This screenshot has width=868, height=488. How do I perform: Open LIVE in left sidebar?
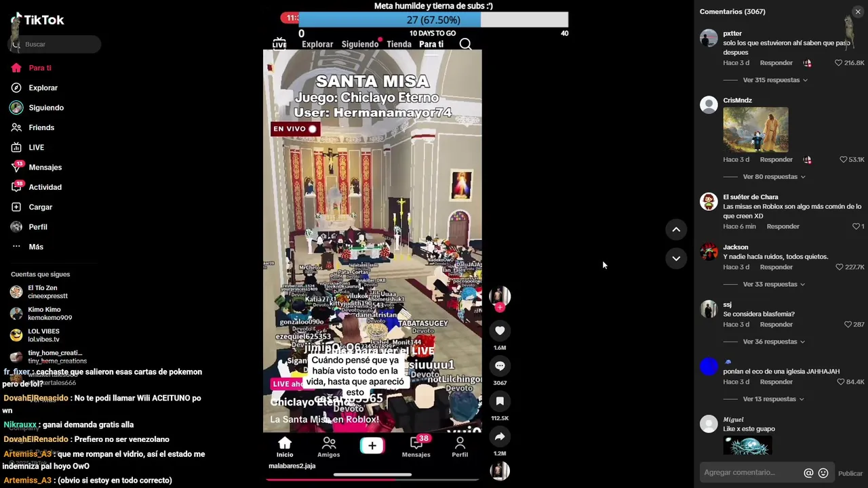37,147
